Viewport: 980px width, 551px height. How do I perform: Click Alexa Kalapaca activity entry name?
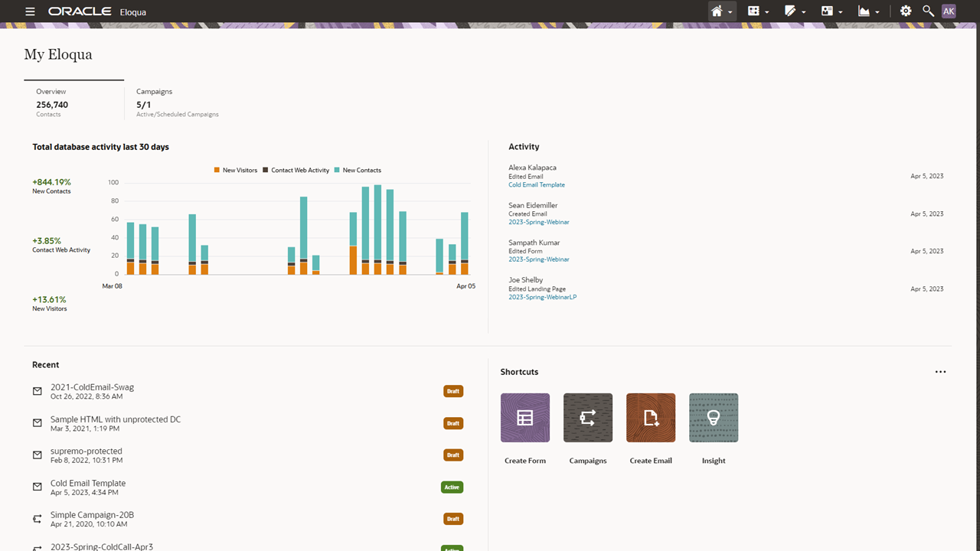point(532,168)
